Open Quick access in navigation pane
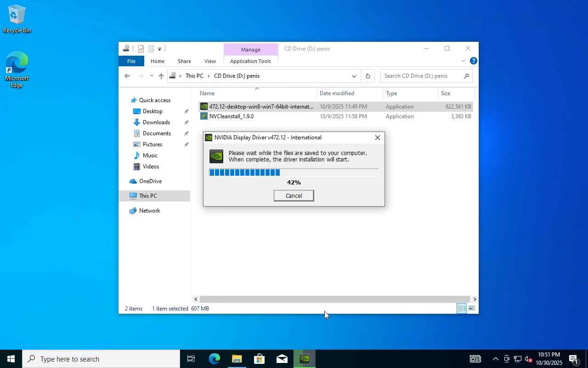588x368 pixels. point(154,100)
